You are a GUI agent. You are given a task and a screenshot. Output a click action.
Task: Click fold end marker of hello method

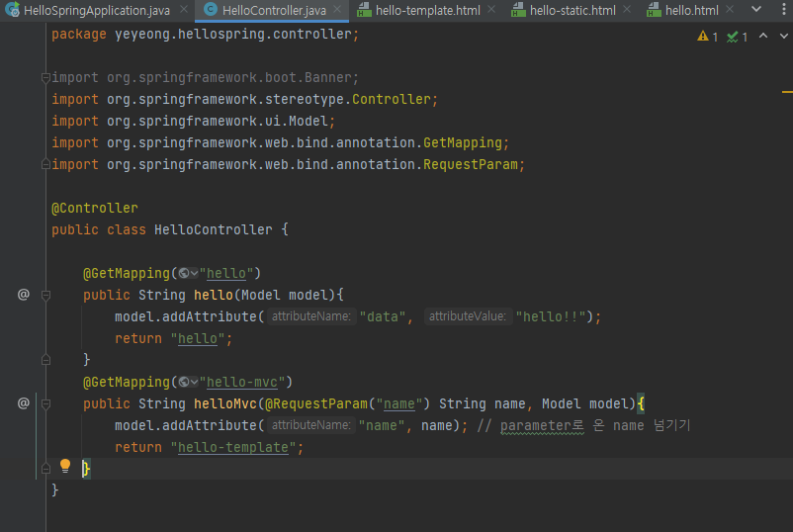click(45, 360)
